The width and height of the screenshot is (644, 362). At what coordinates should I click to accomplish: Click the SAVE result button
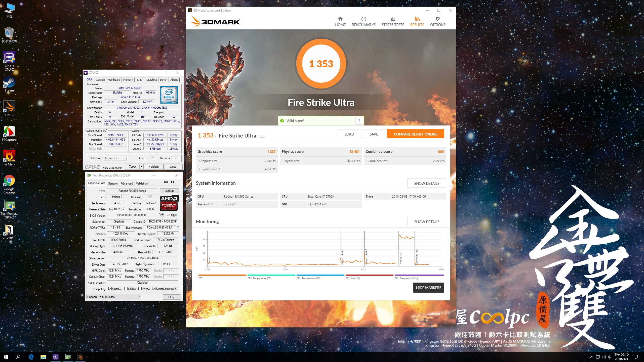[x=374, y=134]
